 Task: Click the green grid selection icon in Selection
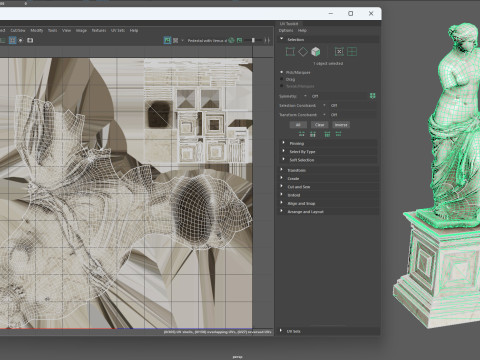[352, 52]
